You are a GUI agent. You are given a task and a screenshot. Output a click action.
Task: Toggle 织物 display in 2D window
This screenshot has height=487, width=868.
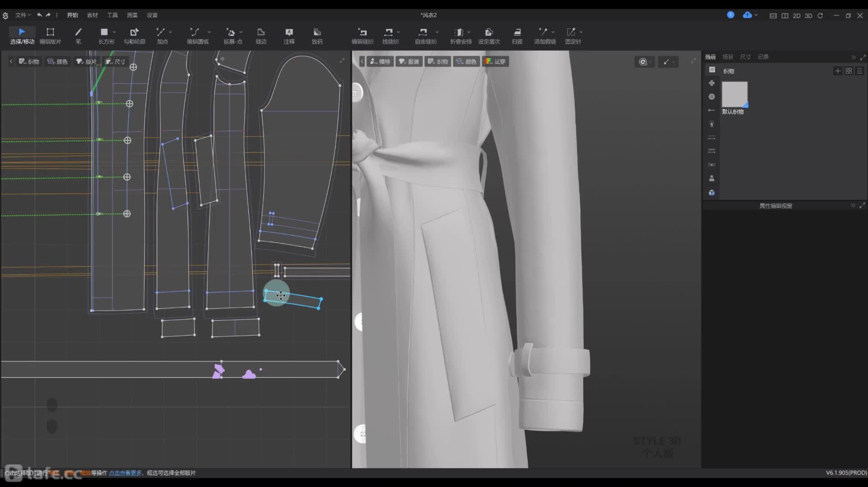(x=29, y=61)
